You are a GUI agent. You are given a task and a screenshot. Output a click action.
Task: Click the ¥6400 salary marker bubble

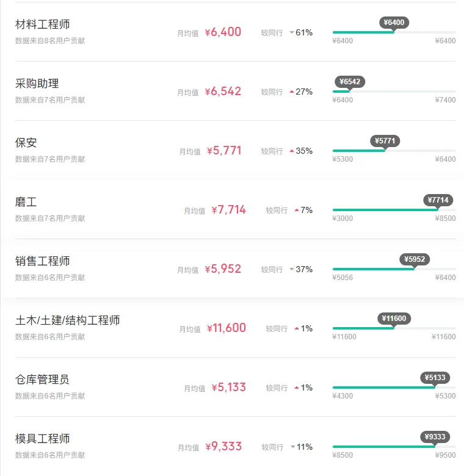[x=394, y=23]
